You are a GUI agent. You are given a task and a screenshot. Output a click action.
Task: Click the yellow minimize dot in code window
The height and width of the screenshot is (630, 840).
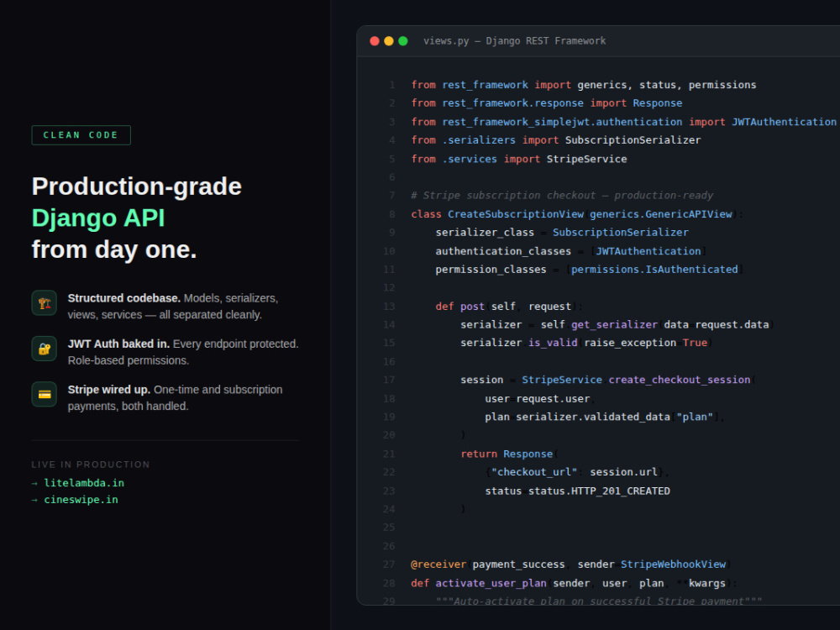tap(389, 41)
